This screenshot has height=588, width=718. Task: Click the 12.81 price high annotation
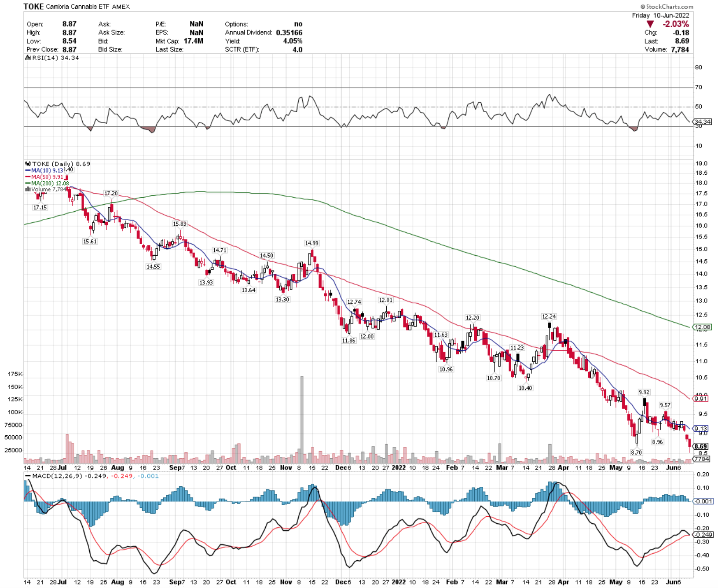pos(385,300)
